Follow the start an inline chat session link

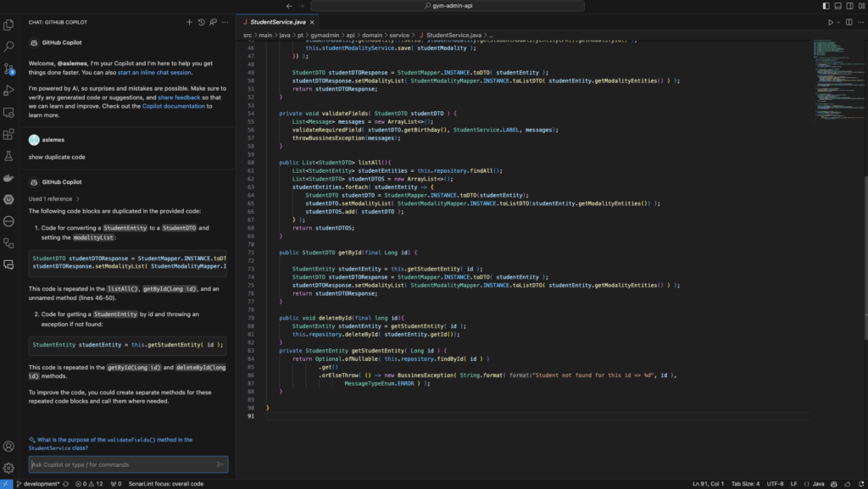pos(154,73)
